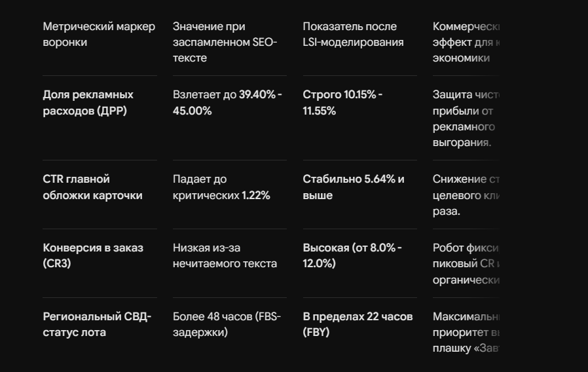588x372 pixels.
Task: Click the truncated 'Коммерческий эффект' column header
Action: coord(466,43)
